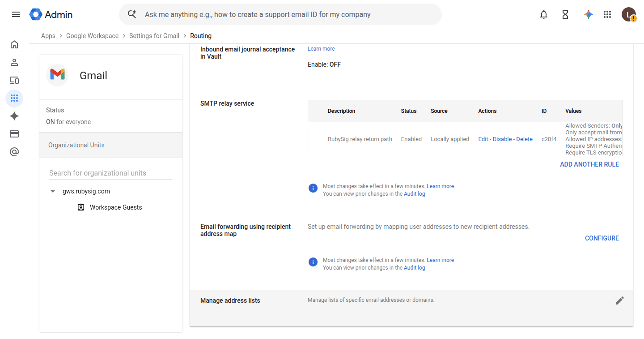
Task: Click the Source column header
Action: 439,111
